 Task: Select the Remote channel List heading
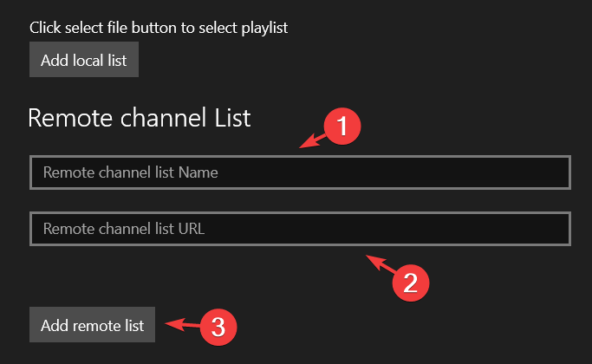(140, 118)
